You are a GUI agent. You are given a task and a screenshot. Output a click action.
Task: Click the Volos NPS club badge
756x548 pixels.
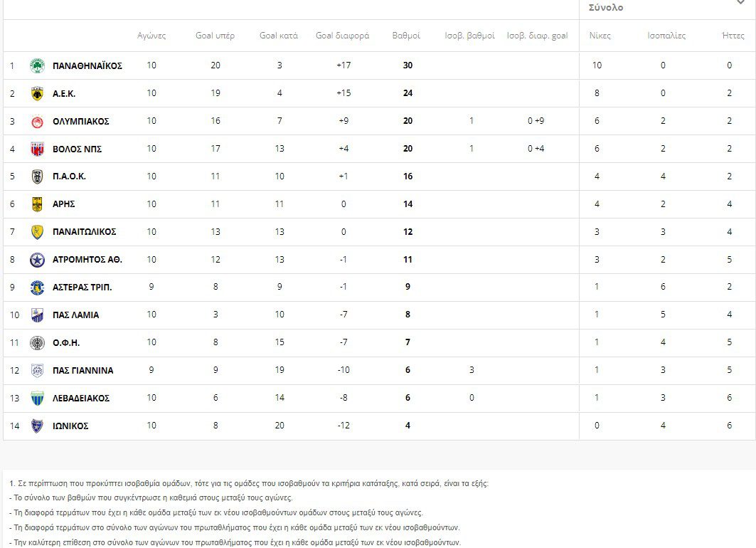tap(37, 149)
